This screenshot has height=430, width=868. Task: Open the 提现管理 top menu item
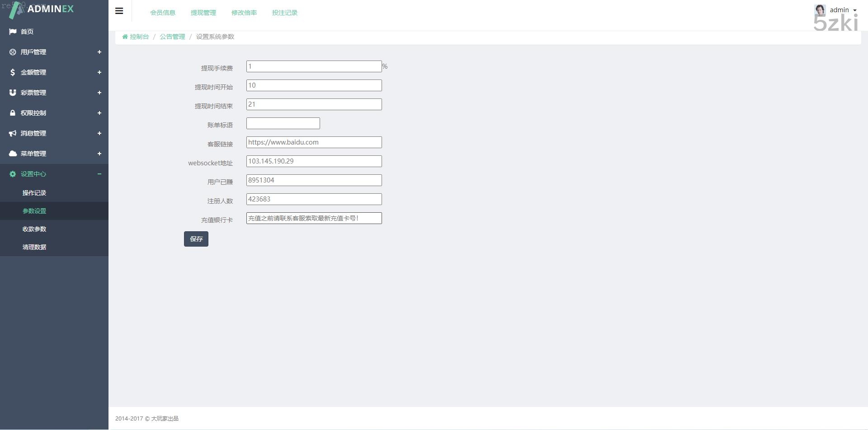(203, 13)
